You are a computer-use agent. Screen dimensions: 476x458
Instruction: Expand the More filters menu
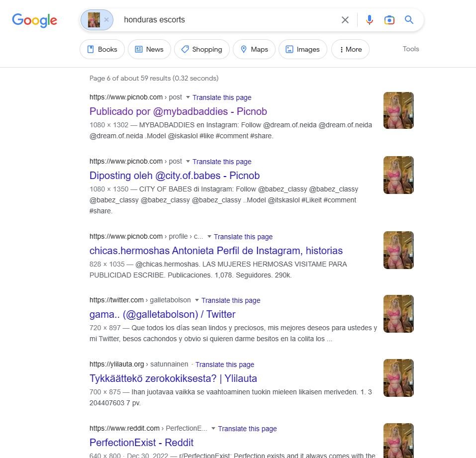[x=350, y=49]
